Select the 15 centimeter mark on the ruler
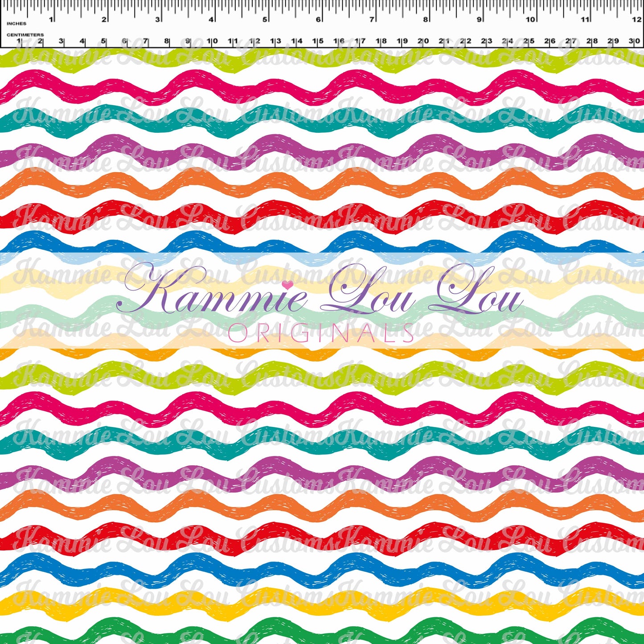The height and width of the screenshot is (644, 644). 317,41
